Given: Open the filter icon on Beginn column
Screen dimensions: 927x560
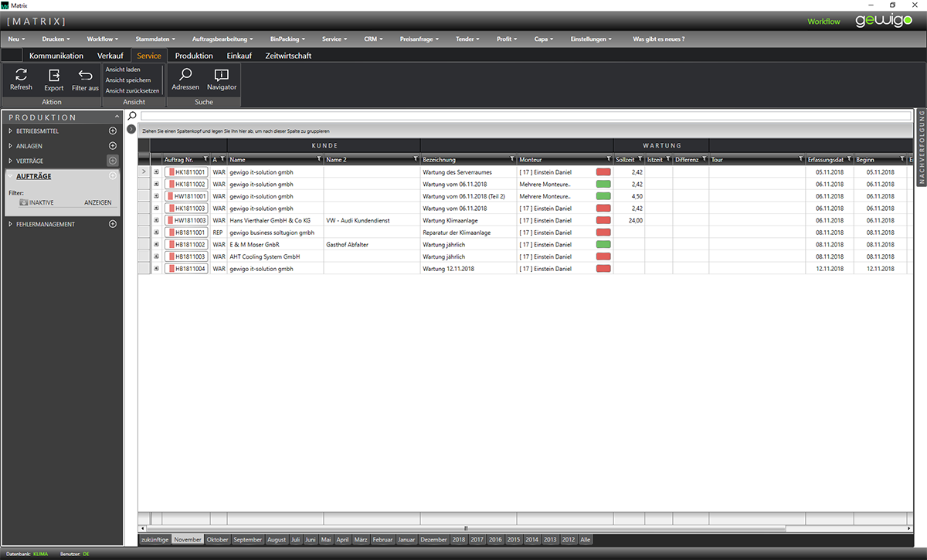Looking at the screenshot, I should 901,159.
